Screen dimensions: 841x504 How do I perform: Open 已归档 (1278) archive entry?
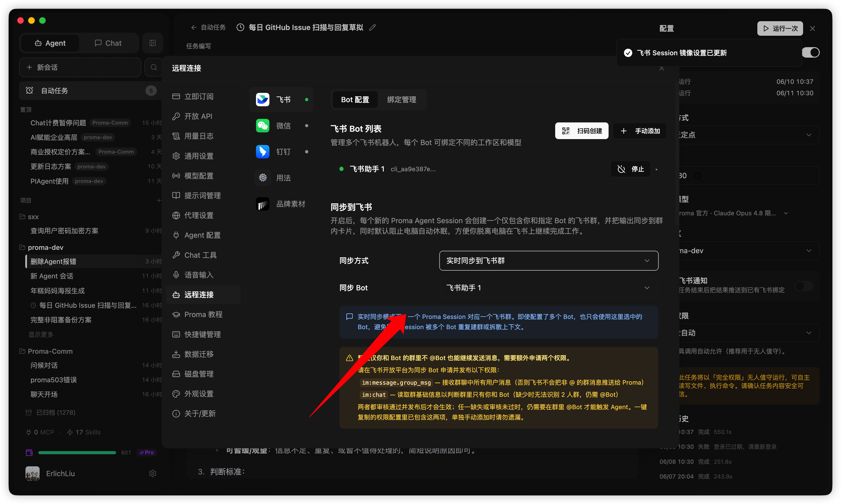[x=51, y=412]
